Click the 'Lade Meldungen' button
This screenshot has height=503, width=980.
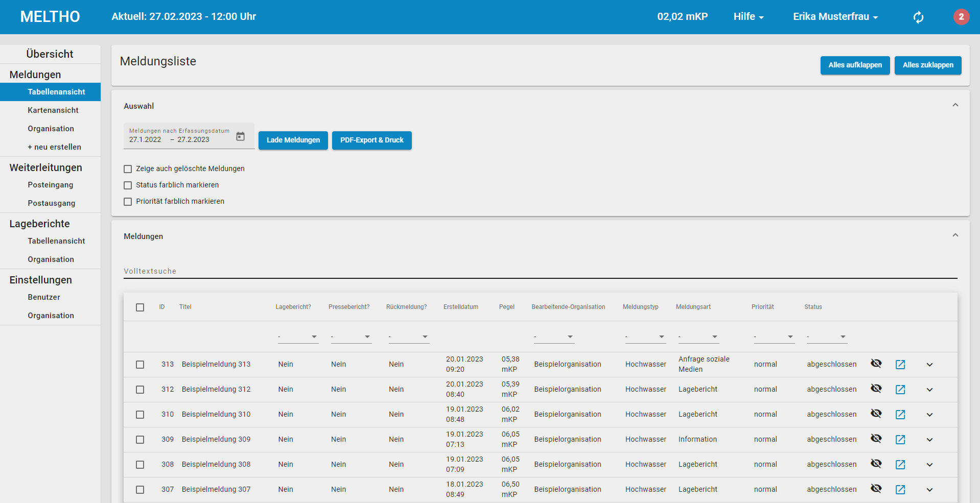[x=293, y=140]
